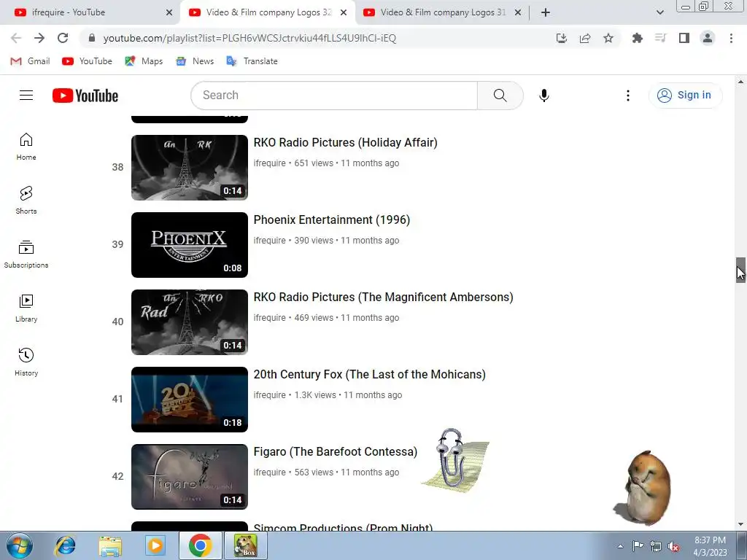Open YouTube settings three-dot menu
This screenshot has height=560, width=747.
point(628,96)
